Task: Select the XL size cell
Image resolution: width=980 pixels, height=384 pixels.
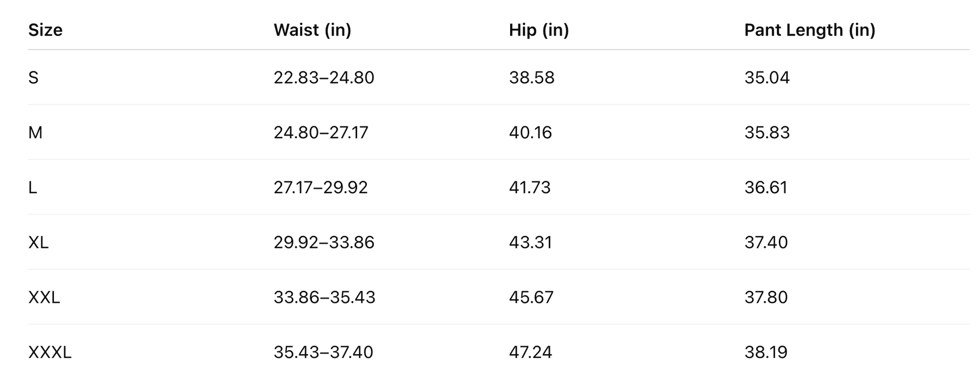Action: click(x=38, y=242)
